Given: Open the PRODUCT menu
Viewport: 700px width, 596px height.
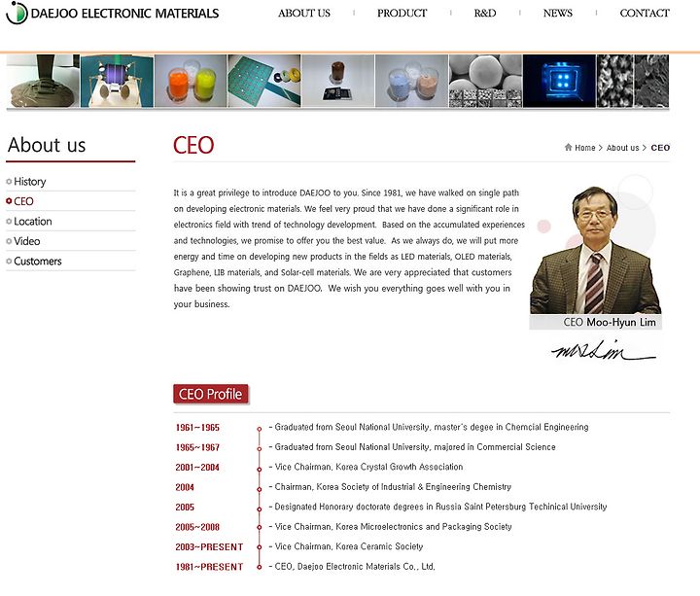Looking at the screenshot, I should point(402,14).
